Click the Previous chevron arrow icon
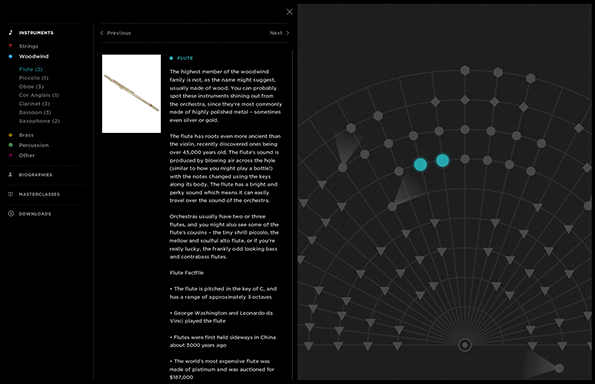Image resolution: width=595 pixels, height=384 pixels. point(102,33)
